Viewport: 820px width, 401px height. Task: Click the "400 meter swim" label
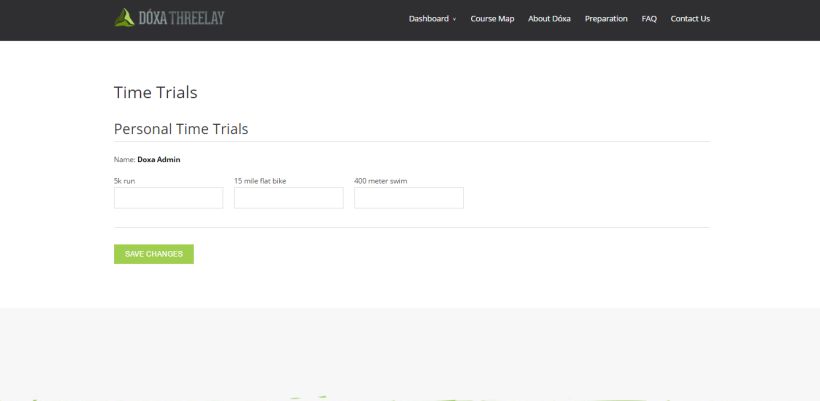[x=380, y=181]
